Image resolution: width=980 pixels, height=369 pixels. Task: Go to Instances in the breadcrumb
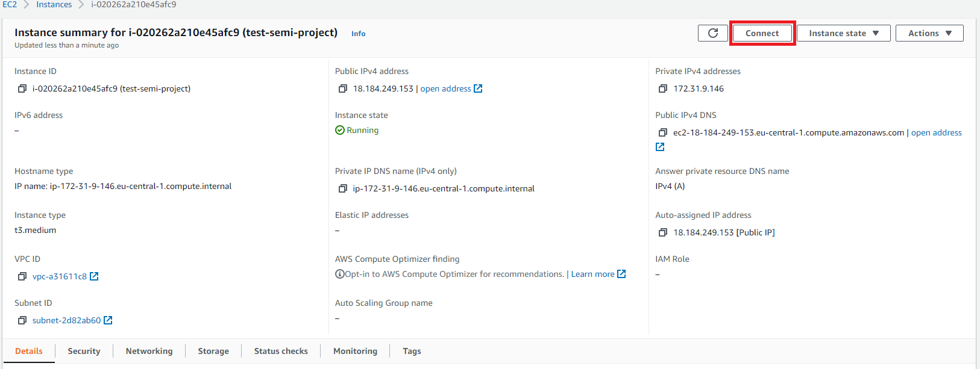pyautogui.click(x=54, y=5)
